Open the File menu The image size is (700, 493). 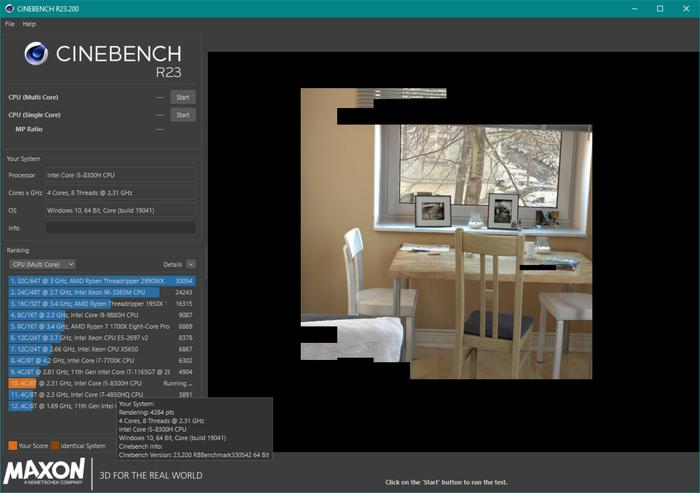click(x=10, y=24)
